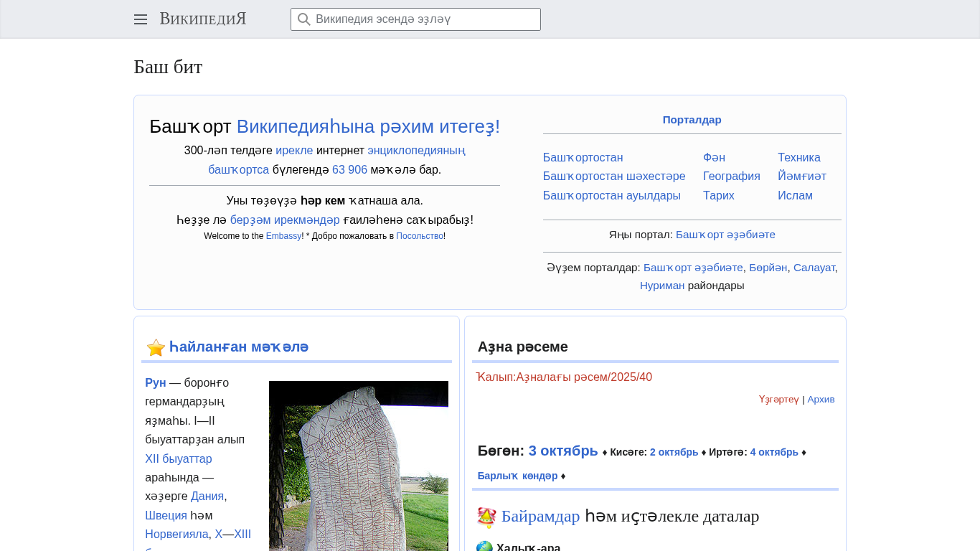Open the runestone image thumbnail
The width and height of the screenshot is (980, 551).
tap(358, 466)
